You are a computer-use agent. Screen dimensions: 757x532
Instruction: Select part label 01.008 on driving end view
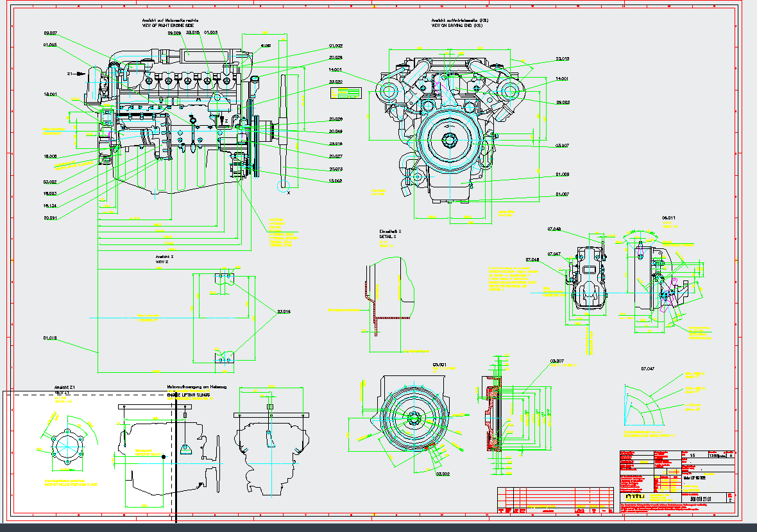[562, 175]
